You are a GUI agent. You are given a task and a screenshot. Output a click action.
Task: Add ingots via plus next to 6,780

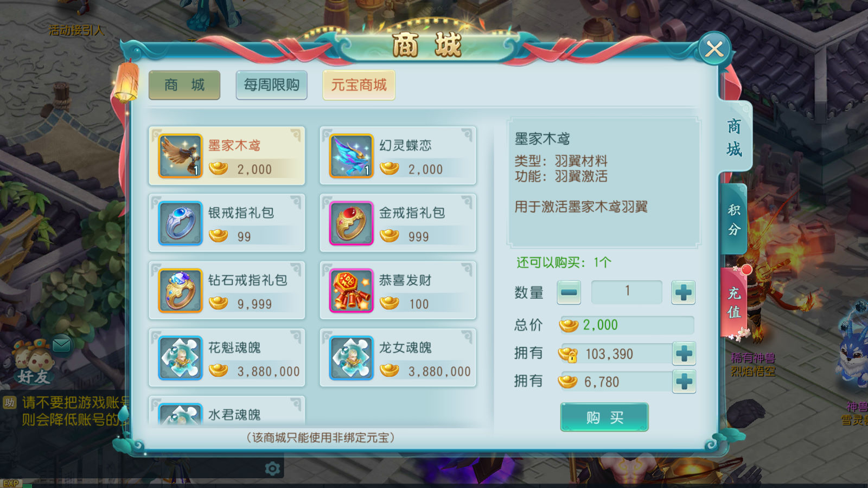[684, 382]
